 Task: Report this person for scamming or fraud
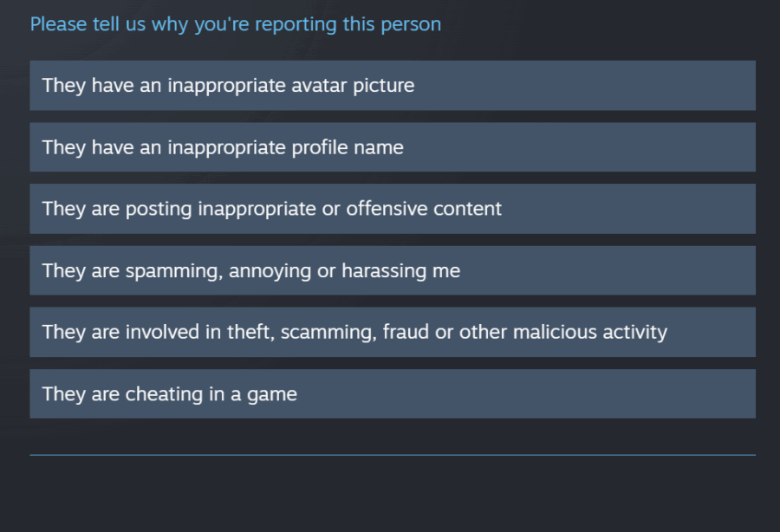click(392, 332)
